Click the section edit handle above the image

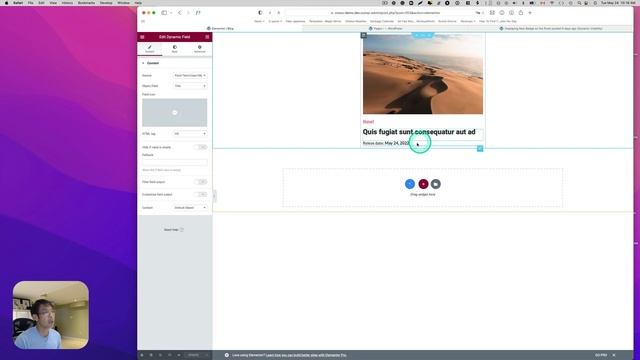[423, 35]
